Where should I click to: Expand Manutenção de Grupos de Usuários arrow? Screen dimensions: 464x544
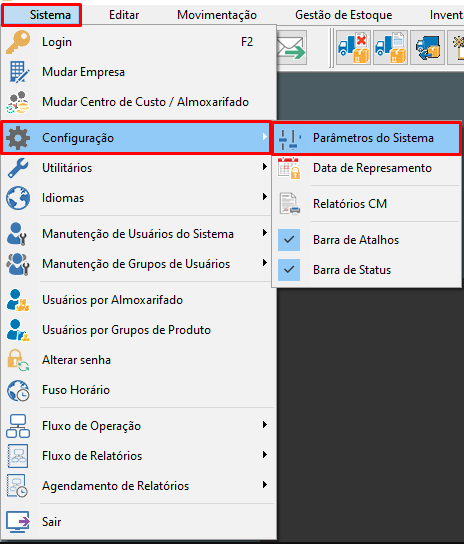point(265,263)
